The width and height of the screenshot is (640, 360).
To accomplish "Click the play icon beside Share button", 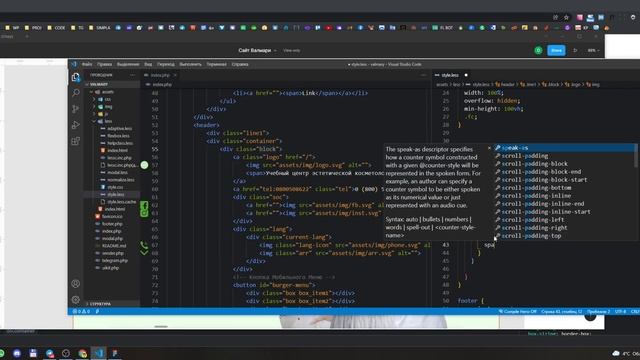I will [x=576, y=50].
